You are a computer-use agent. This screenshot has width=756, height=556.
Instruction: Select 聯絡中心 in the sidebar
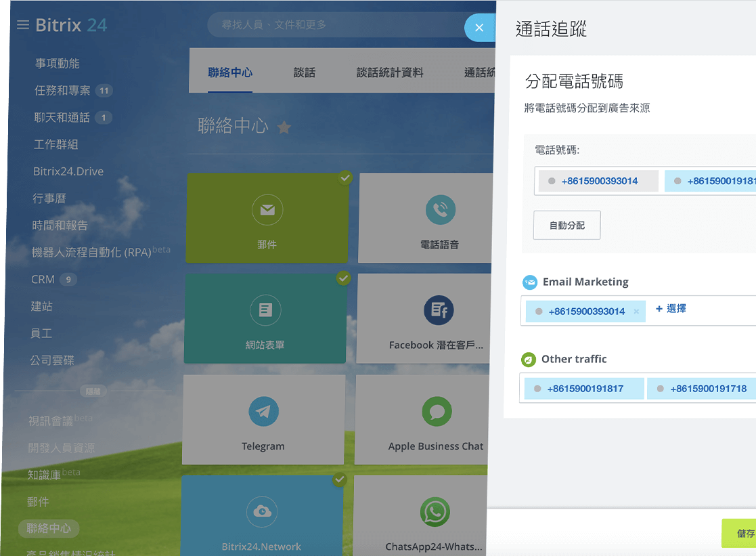point(49,528)
